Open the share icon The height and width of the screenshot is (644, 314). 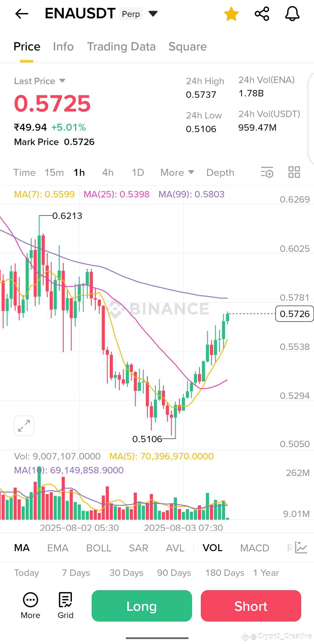click(262, 14)
